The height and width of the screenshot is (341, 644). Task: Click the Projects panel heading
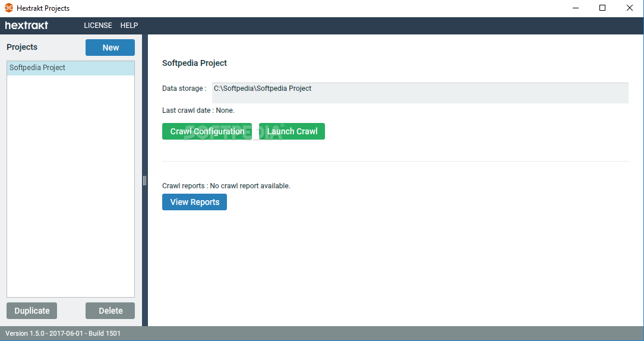click(22, 48)
